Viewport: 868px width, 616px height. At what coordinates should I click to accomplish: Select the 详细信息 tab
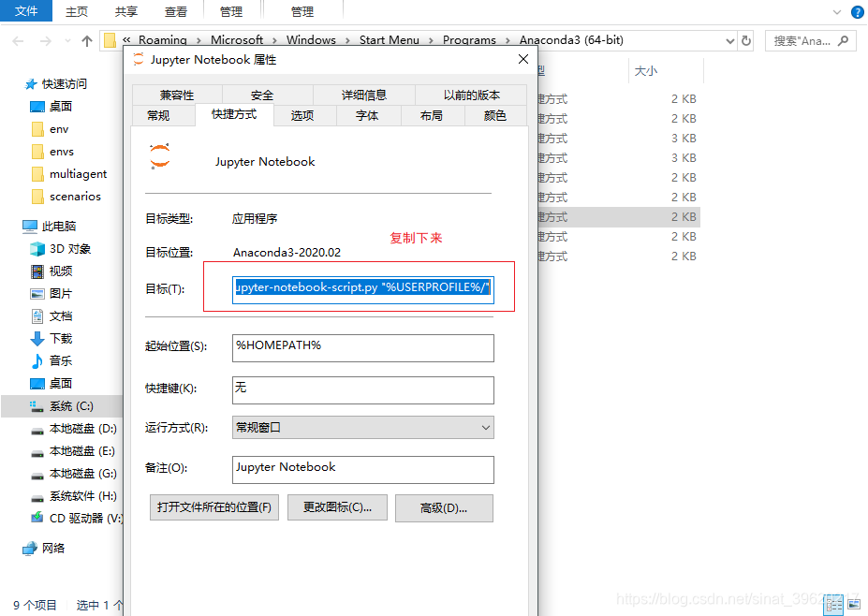point(363,95)
